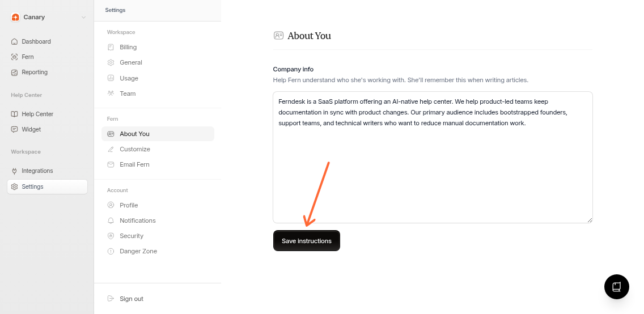Click the Integrations plug icon
Viewport: 644px width, 314px height.
click(15, 171)
